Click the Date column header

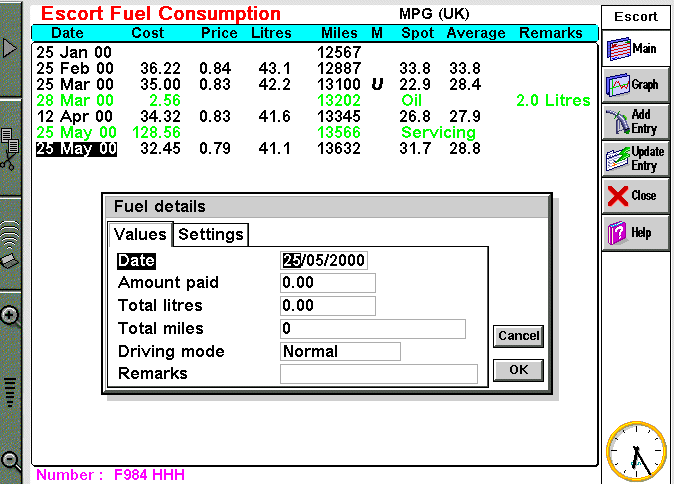67,33
